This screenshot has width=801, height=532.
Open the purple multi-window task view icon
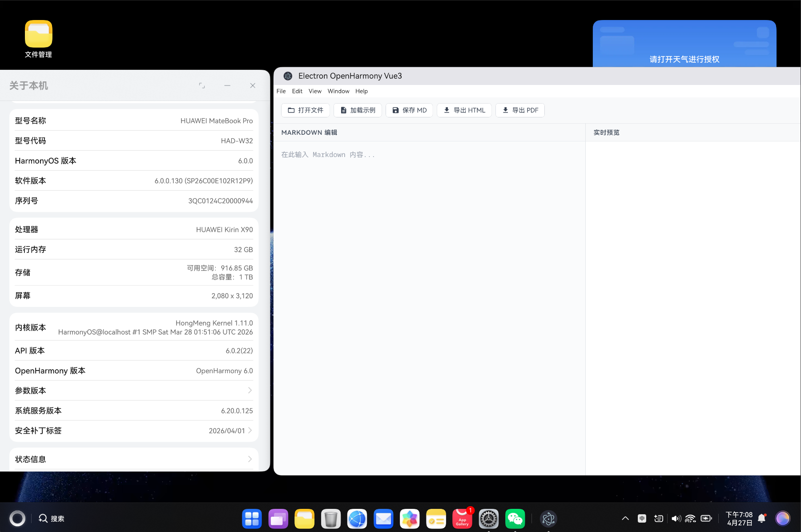pos(278,519)
